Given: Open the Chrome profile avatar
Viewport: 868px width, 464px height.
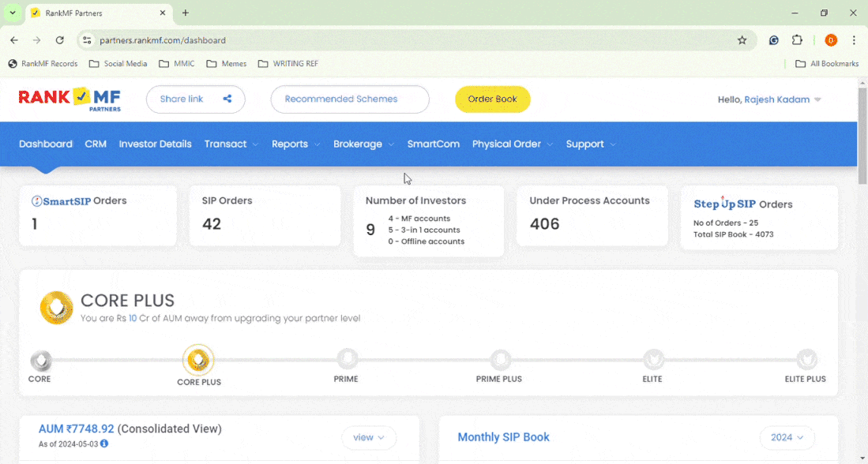Looking at the screenshot, I should (831, 40).
